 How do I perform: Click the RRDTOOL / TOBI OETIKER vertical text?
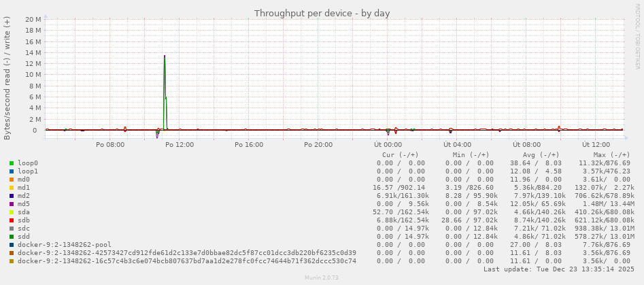[x=637, y=36]
